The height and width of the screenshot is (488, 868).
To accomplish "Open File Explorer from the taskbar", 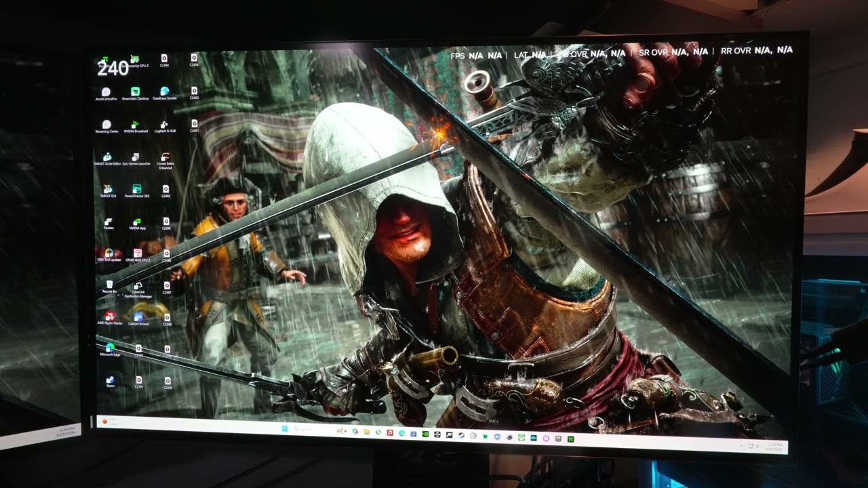I will point(366,431).
